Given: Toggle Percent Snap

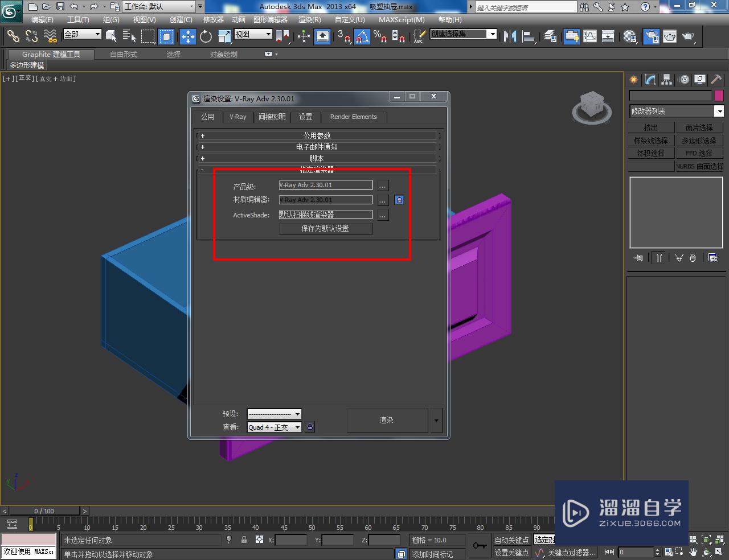Looking at the screenshot, I should tap(380, 36).
